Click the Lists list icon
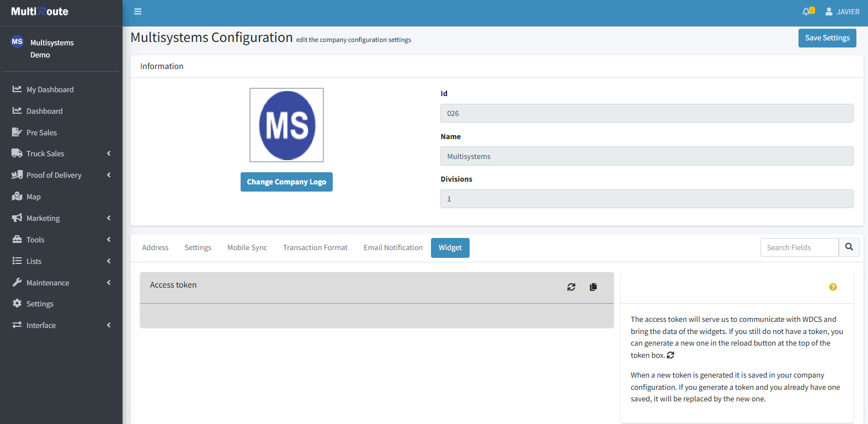Viewport: 868px width, 424px height. 17,261
